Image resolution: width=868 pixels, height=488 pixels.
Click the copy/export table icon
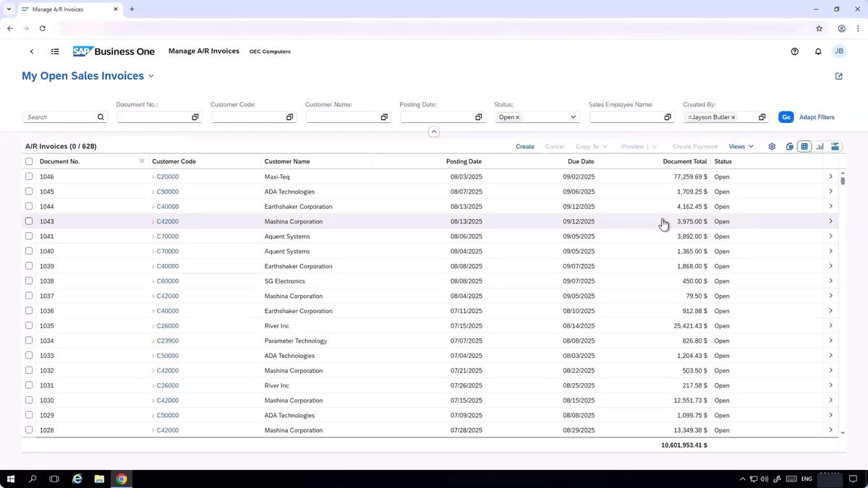[x=790, y=147]
